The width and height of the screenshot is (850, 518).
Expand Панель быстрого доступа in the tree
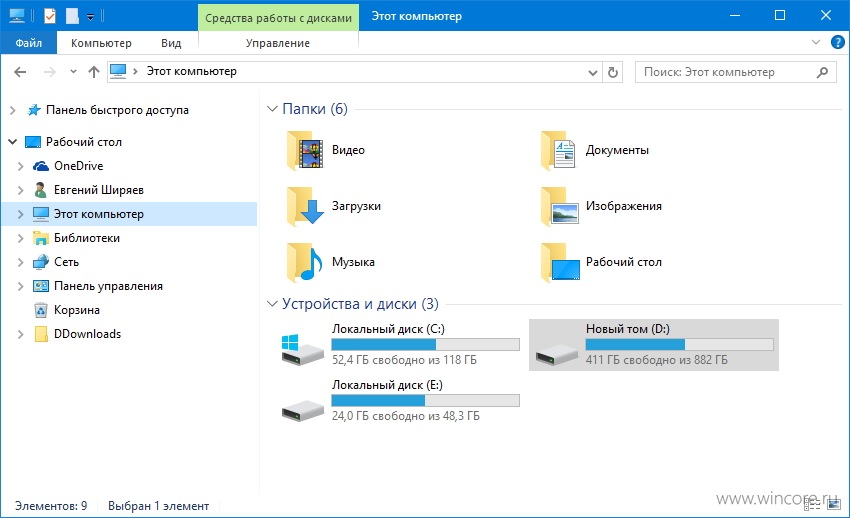pyautogui.click(x=12, y=110)
